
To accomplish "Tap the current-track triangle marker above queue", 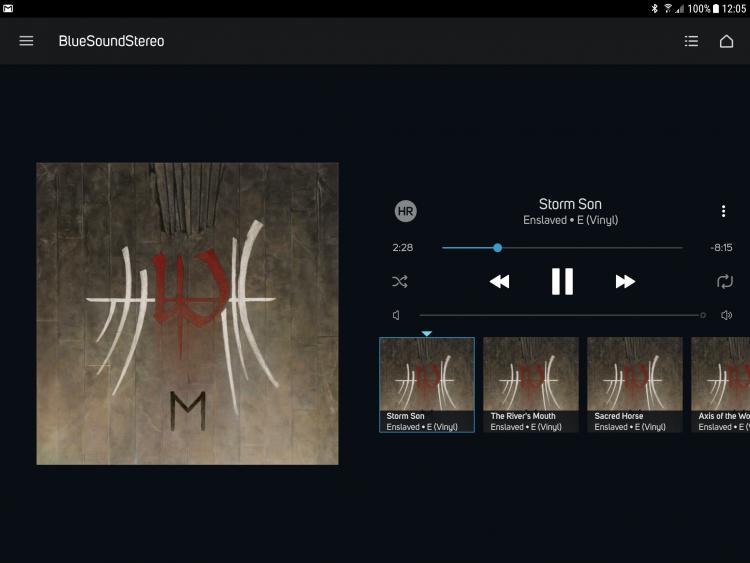I will click(427, 333).
